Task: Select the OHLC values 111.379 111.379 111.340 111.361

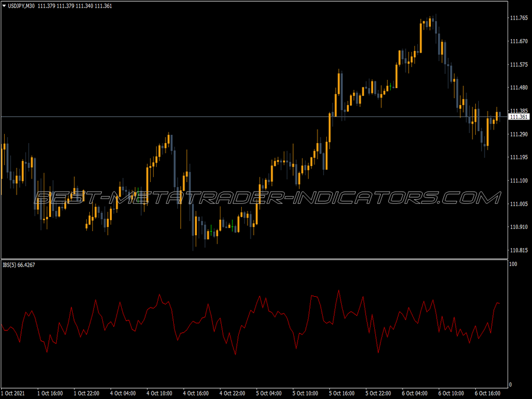Action: (x=74, y=6)
